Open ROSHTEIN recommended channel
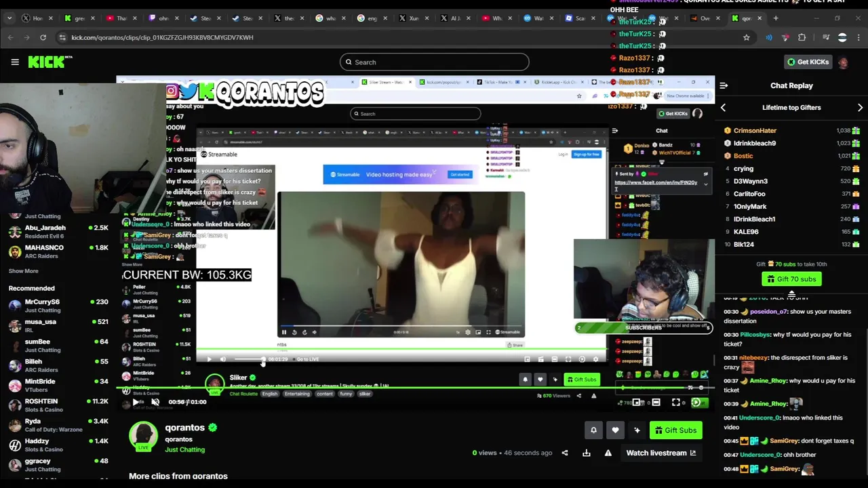868x488 pixels. coord(58,405)
